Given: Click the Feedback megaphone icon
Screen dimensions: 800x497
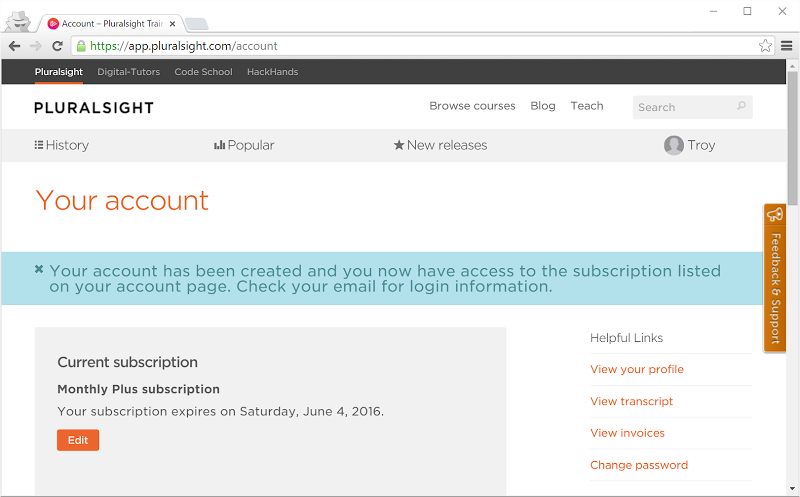Looking at the screenshot, I should coord(774,214).
